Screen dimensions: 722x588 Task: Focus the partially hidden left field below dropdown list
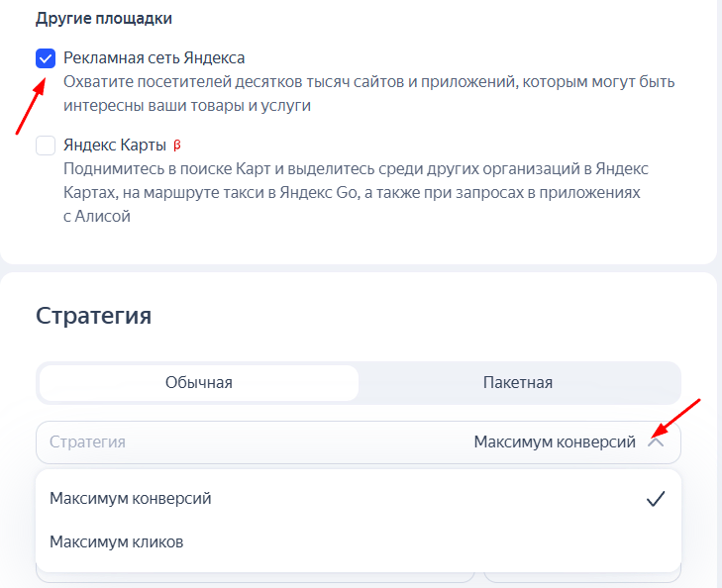(x=256, y=577)
